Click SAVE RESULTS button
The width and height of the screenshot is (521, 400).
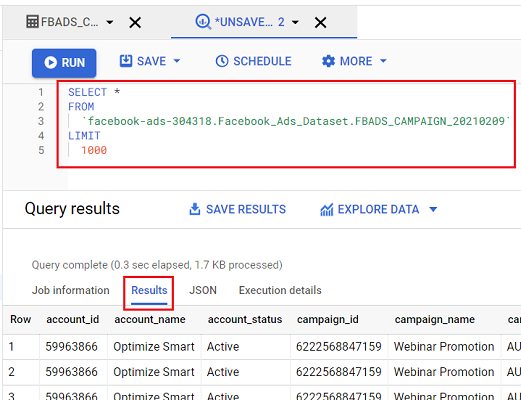pyautogui.click(x=237, y=209)
